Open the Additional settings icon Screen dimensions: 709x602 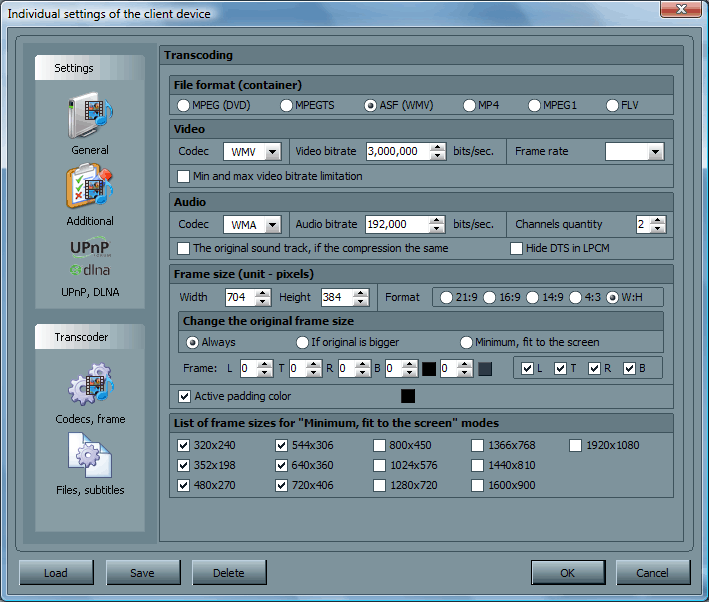coord(90,187)
